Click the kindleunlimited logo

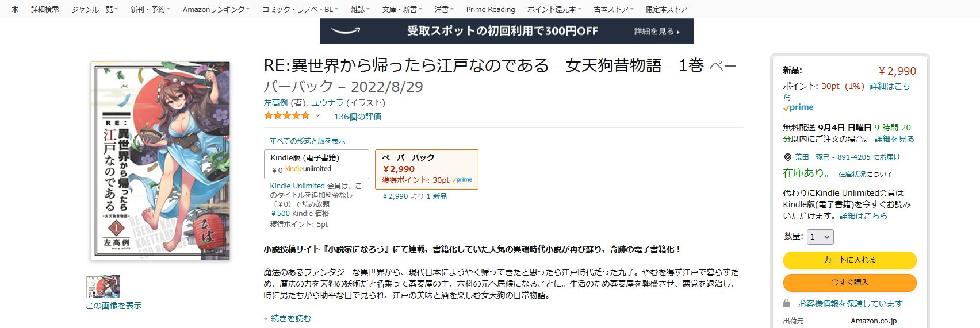click(x=308, y=169)
